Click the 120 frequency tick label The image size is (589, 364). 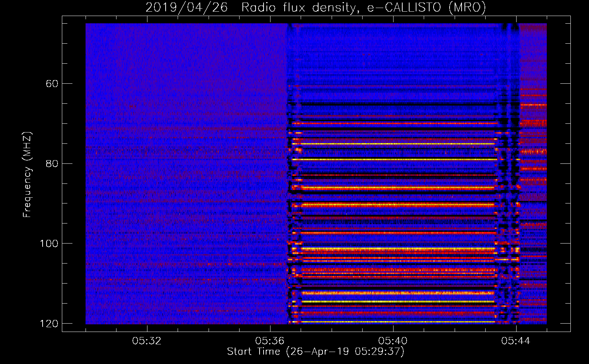(49, 324)
